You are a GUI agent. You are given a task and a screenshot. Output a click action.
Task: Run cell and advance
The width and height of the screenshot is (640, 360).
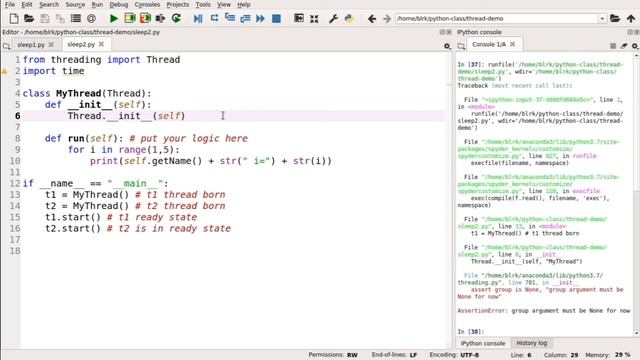(x=145, y=18)
